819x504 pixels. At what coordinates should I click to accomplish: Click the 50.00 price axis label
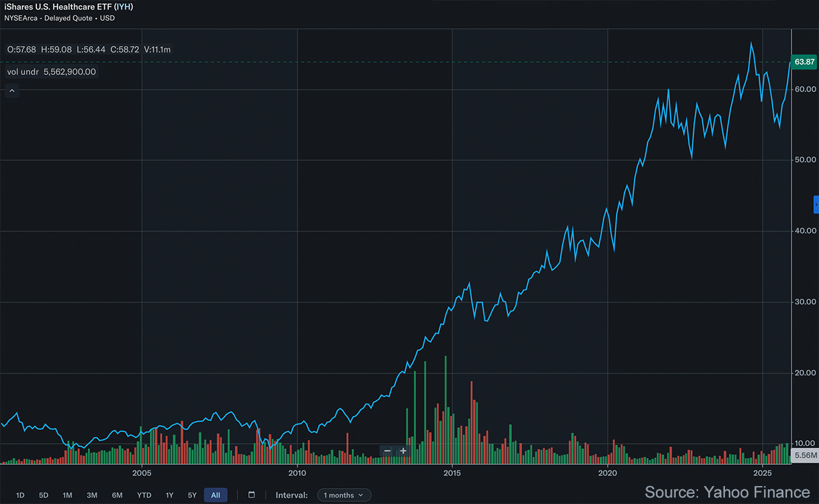tap(805, 160)
